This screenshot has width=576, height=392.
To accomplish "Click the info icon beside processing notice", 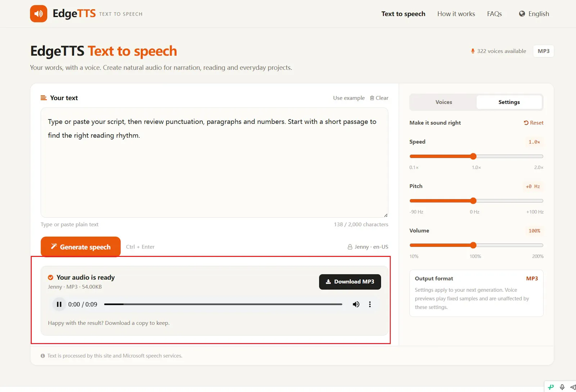I will (x=43, y=356).
